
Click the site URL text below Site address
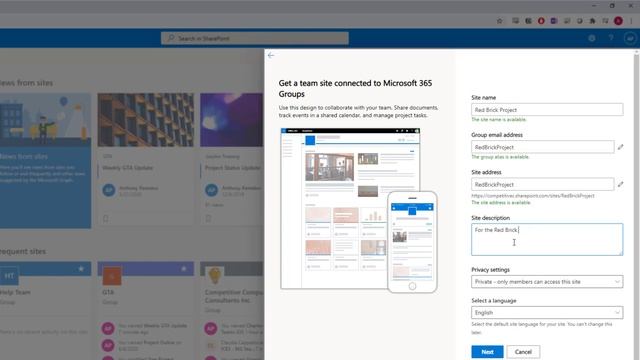pyautogui.click(x=533, y=196)
